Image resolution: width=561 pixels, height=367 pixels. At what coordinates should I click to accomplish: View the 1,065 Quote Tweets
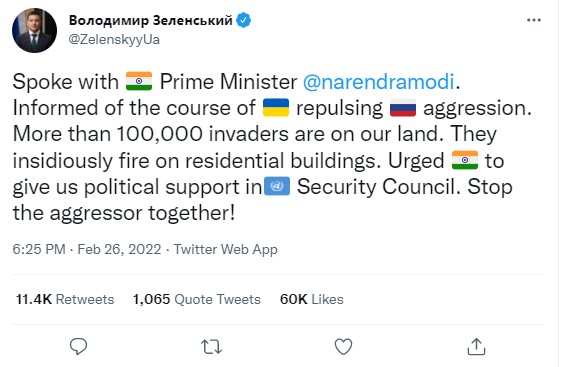pos(197,299)
